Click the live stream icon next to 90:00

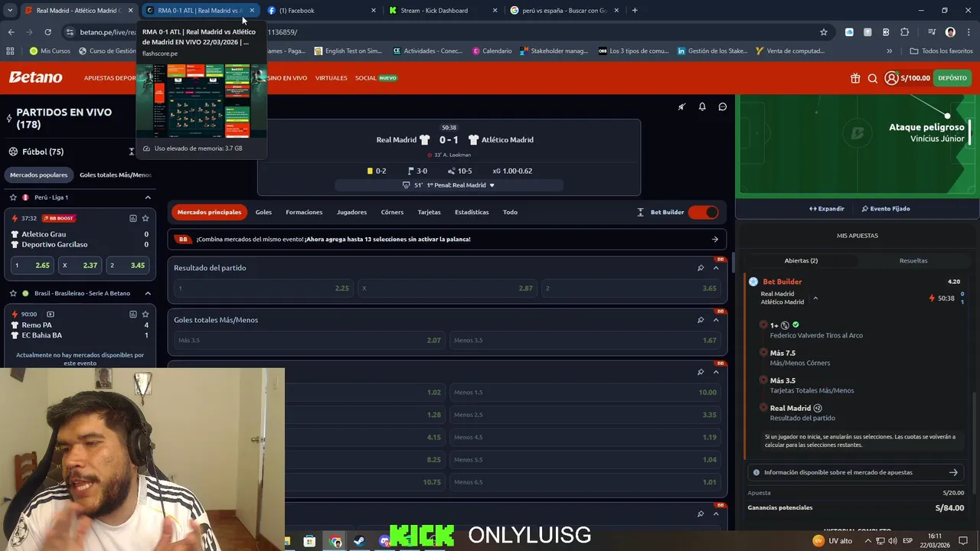click(51, 314)
